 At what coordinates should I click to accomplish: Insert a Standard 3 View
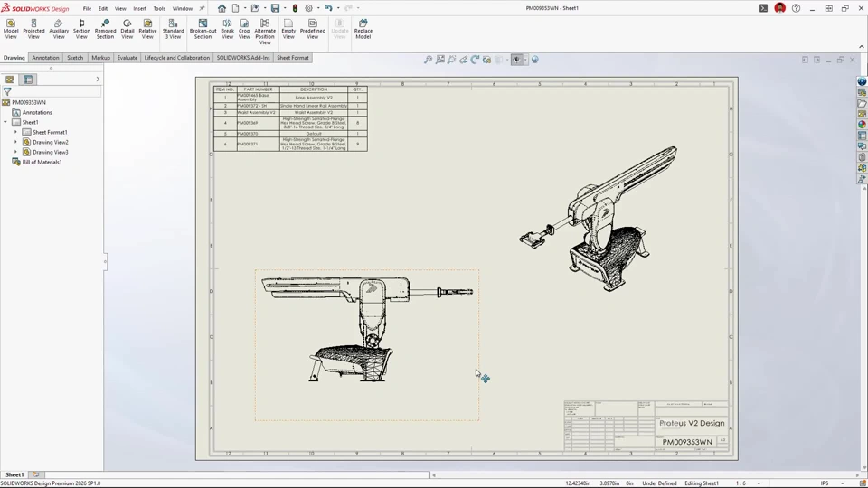[x=173, y=29]
